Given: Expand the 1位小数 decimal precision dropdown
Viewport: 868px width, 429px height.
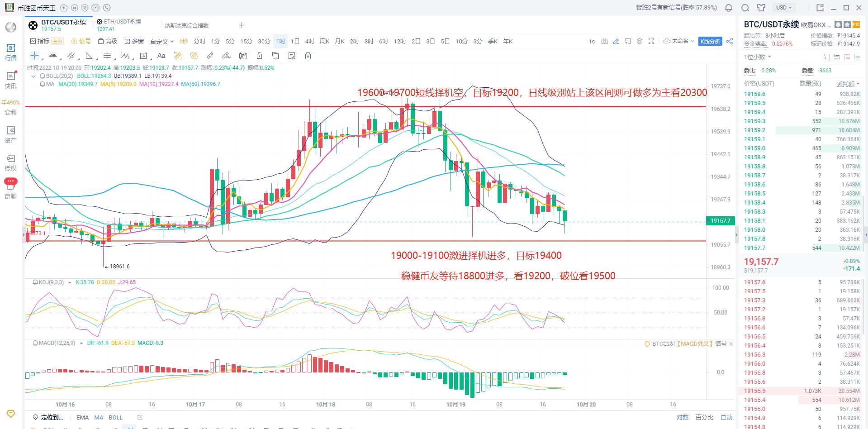Looking at the screenshot, I should [x=758, y=57].
